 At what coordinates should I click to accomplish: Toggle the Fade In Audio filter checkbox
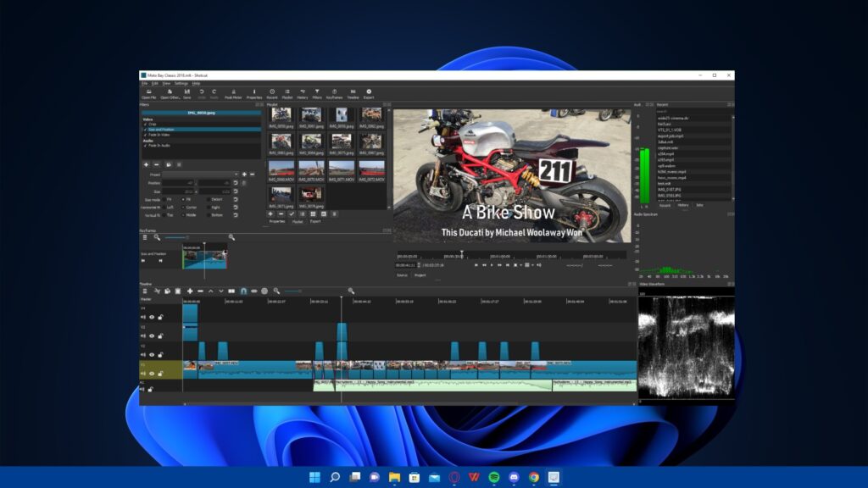click(146, 146)
